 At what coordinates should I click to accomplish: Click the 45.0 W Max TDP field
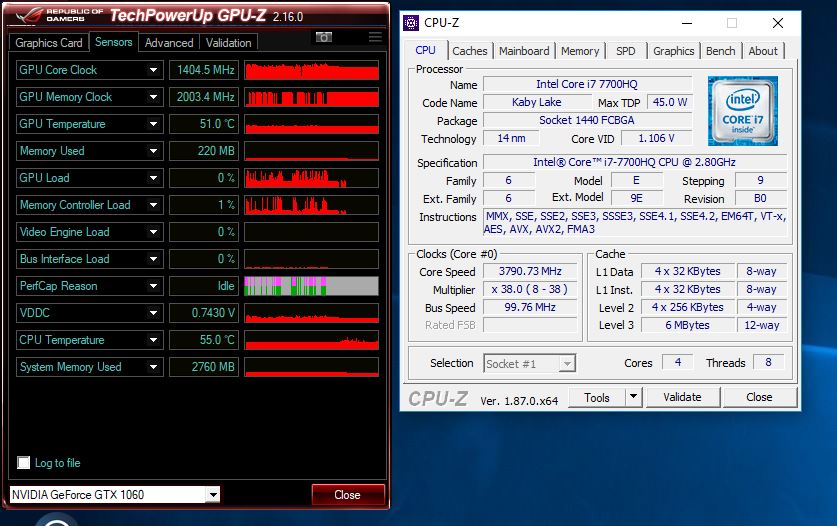(669, 103)
